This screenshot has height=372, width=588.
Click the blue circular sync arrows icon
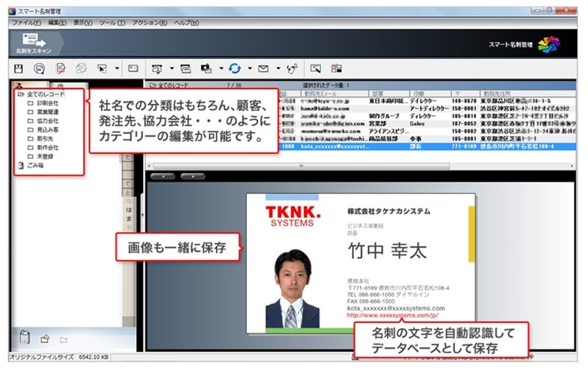tap(235, 68)
